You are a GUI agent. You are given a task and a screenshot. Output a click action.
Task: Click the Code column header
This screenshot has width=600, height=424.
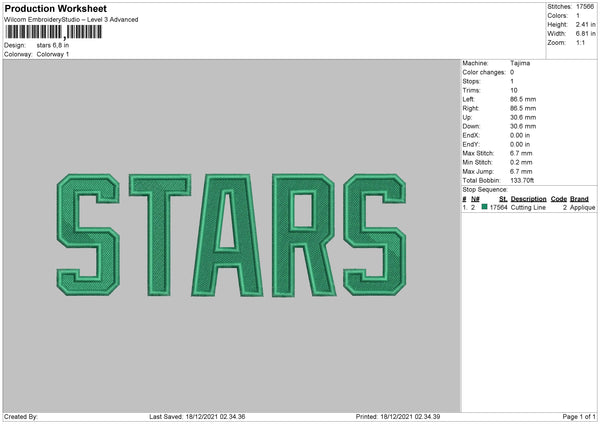[559, 199]
